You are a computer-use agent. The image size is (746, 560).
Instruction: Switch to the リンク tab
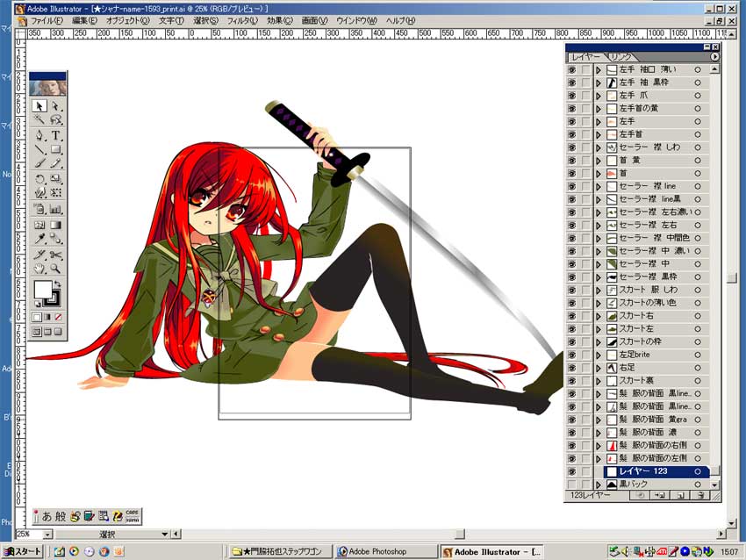620,57
